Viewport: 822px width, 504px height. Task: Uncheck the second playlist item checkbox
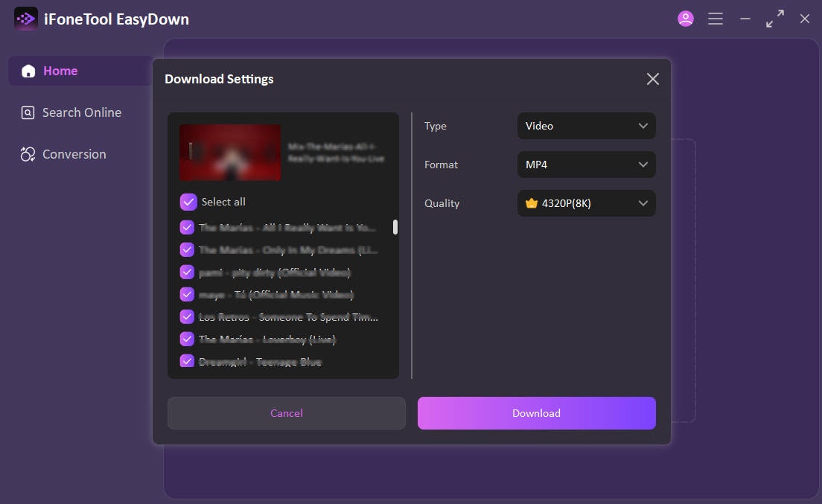click(x=187, y=249)
